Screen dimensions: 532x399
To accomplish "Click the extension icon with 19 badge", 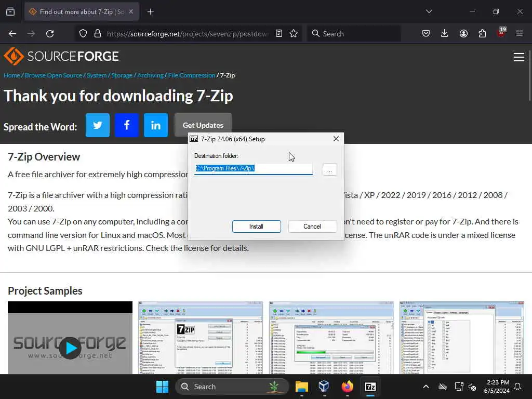I will pyautogui.click(x=501, y=33).
